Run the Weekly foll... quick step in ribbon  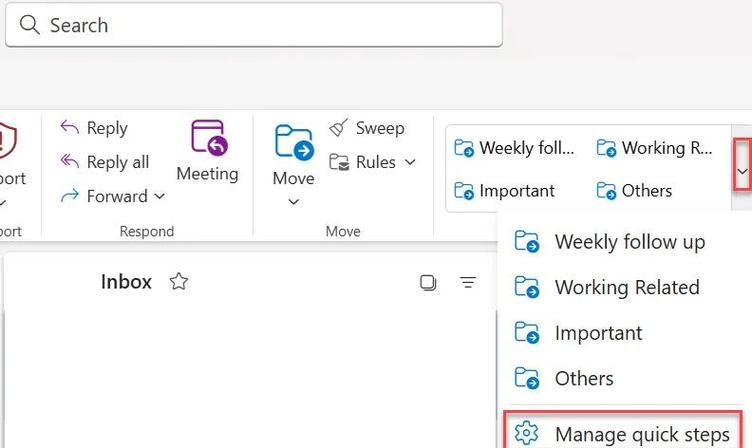tap(516, 148)
